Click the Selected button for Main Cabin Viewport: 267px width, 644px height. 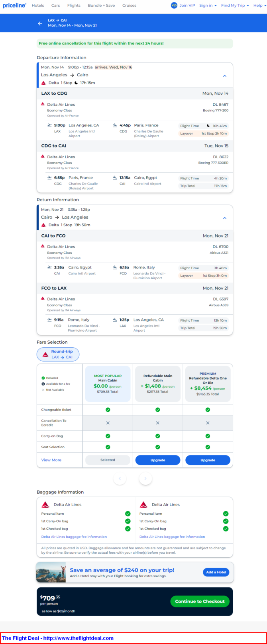pyautogui.click(x=108, y=460)
